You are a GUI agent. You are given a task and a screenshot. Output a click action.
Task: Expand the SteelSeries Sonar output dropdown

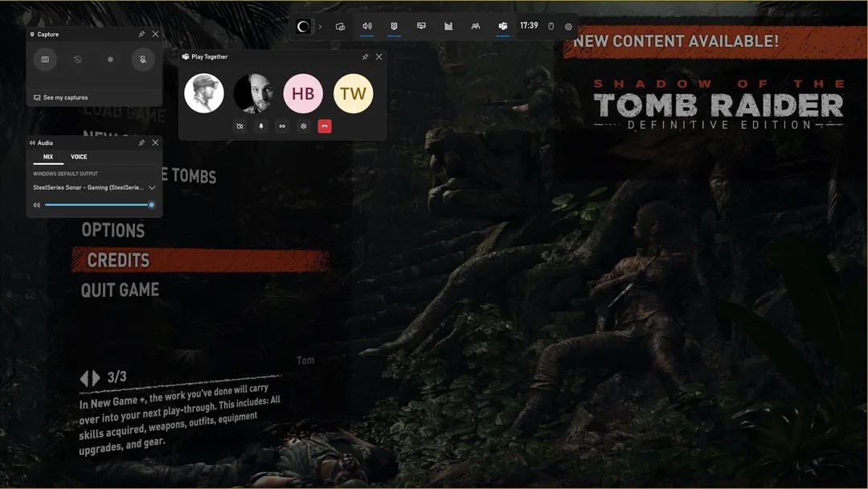(x=151, y=187)
